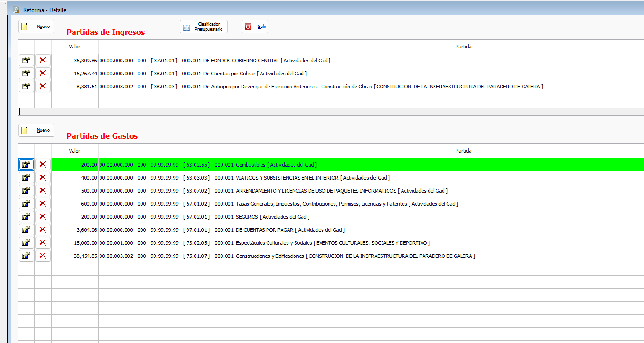The width and height of the screenshot is (644, 343).
Task: Click Nuevo in Partidas de Gastos
Action: click(x=36, y=130)
